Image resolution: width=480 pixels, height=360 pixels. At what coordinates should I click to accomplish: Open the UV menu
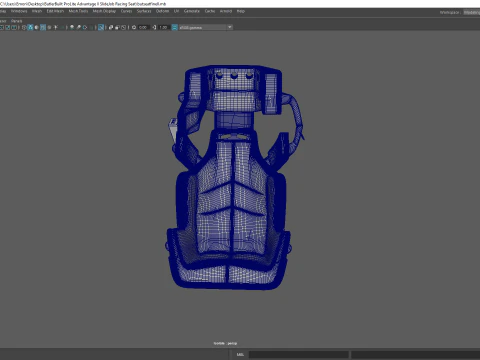click(176, 11)
